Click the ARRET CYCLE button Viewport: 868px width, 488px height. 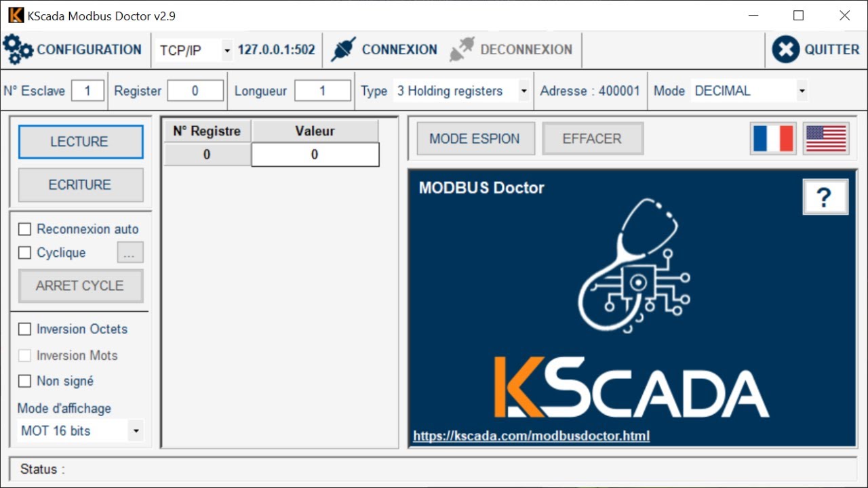(81, 285)
